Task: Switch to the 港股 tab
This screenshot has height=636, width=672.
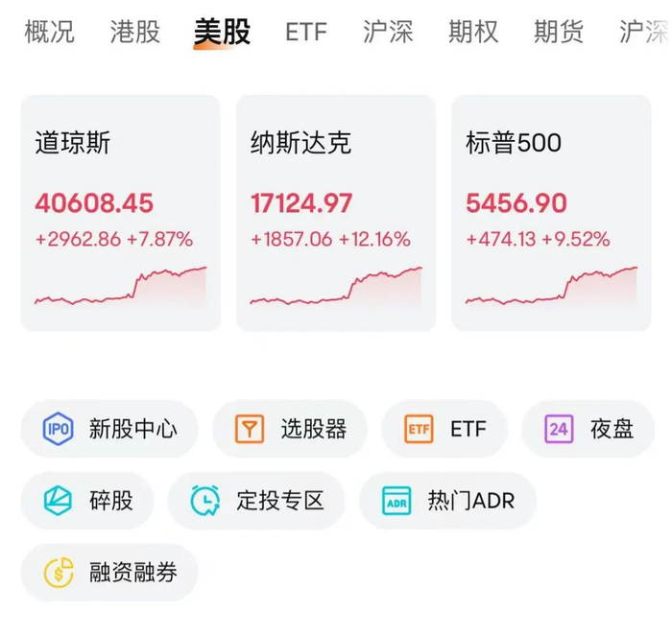Action: (134, 32)
